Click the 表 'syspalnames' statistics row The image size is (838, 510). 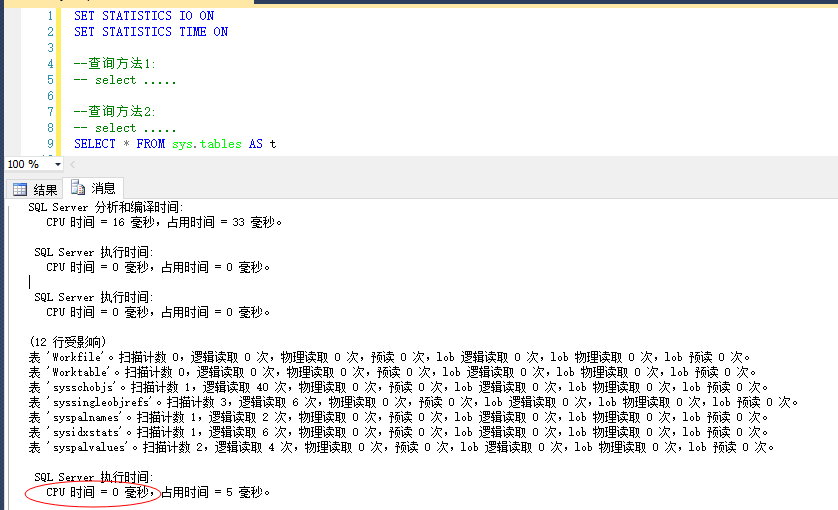[398, 417]
